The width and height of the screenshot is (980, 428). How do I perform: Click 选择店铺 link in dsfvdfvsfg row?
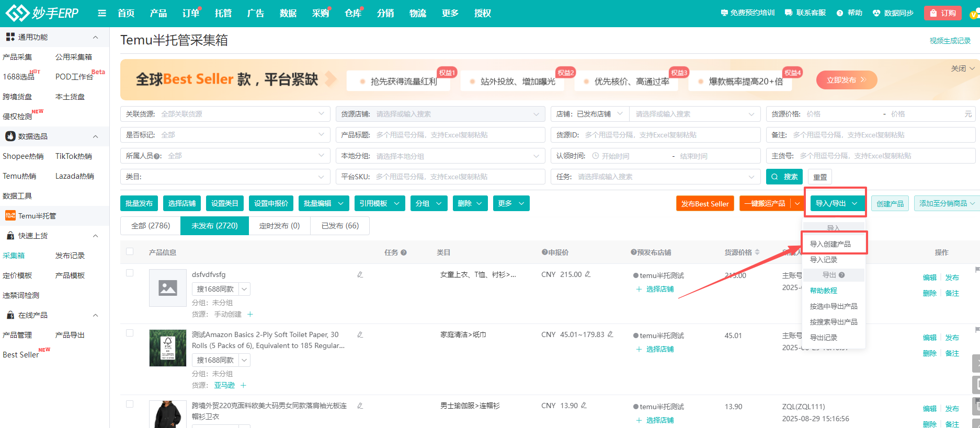point(655,289)
